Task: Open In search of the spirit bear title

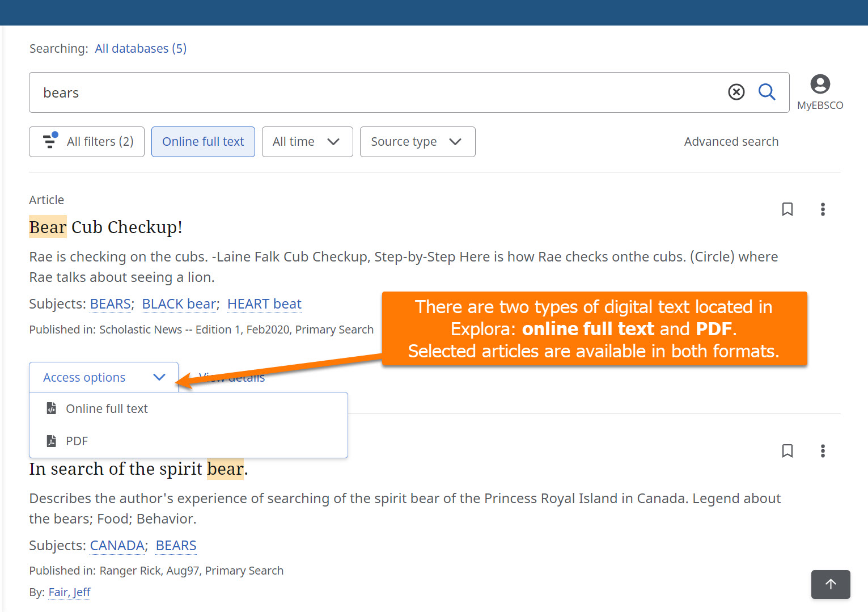Action: 138,469
